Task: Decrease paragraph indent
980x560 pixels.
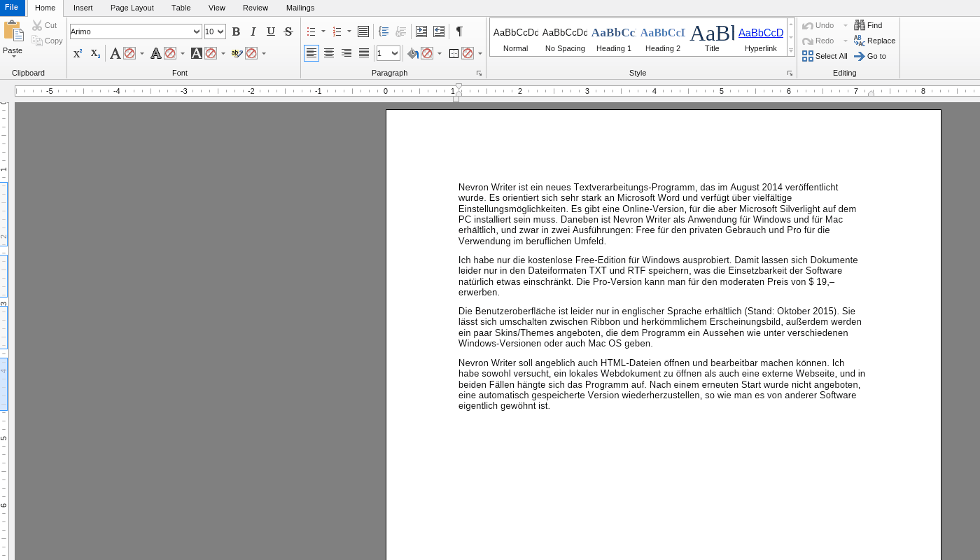Action: click(x=439, y=31)
